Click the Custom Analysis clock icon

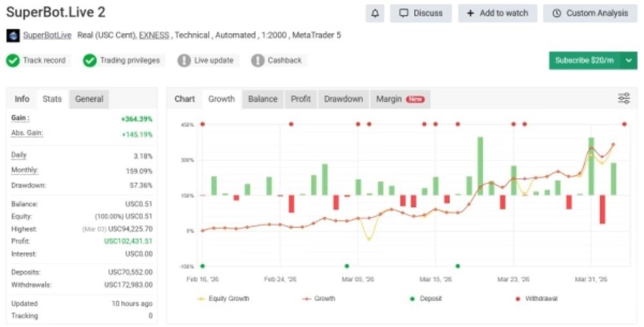[556, 13]
